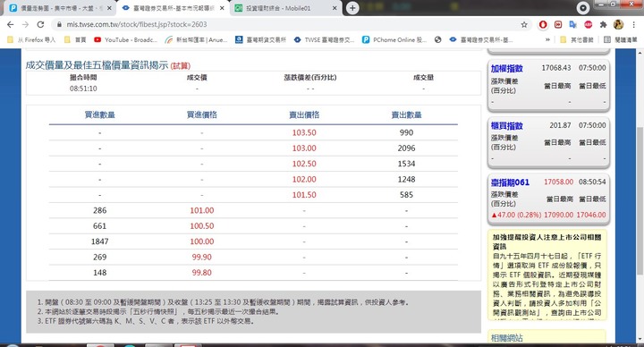Screen dimensions: 644x347
Task: Select the 相關網站 panel heading
Action: [507, 338]
